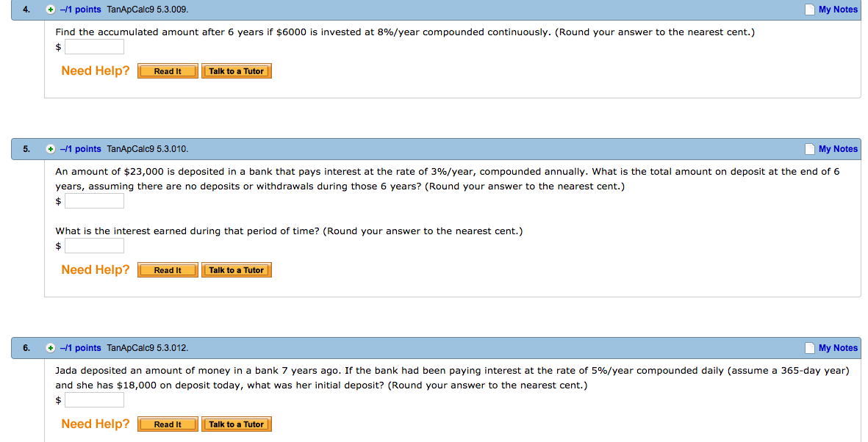Click Read It button under question 4

coord(168,71)
